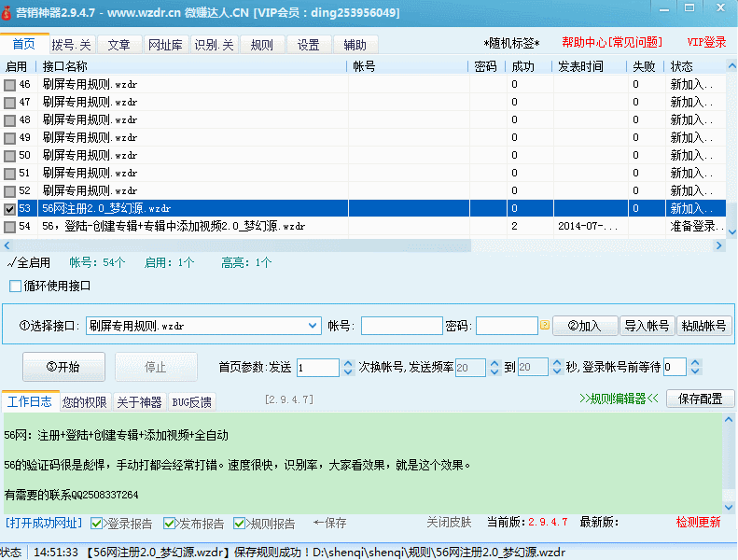Image resolution: width=738 pixels, height=560 pixels.
Task: Toggle the 登录报告 checkbox
Action: tap(97, 523)
